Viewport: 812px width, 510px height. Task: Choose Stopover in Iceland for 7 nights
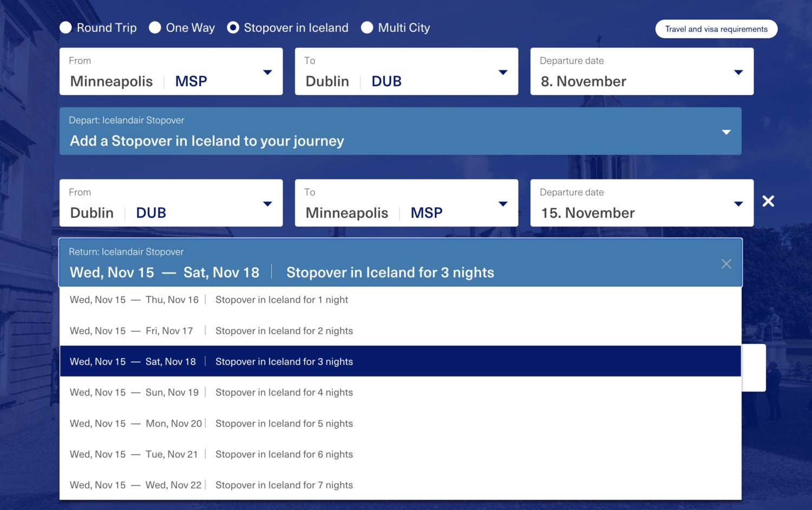click(x=401, y=485)
